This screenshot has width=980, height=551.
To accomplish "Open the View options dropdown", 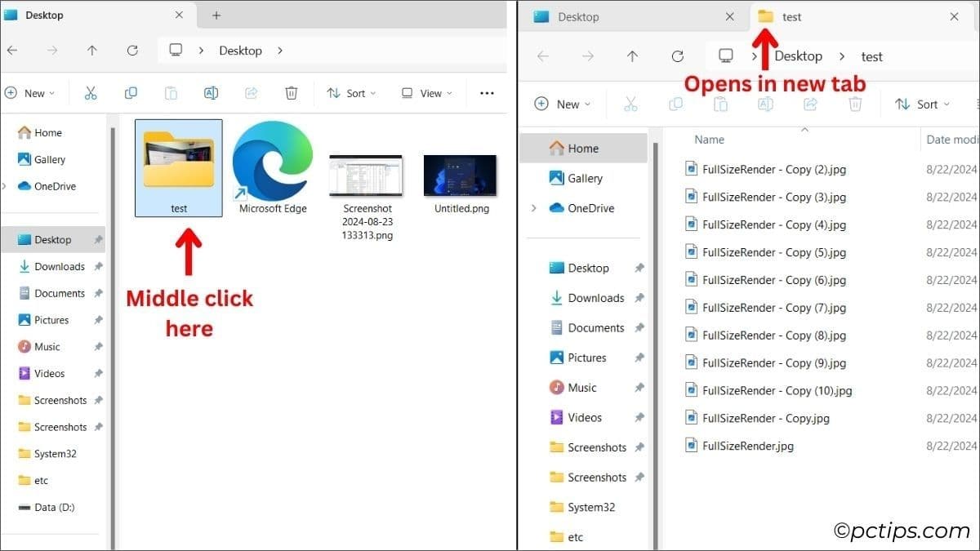I will pos(425,92).
